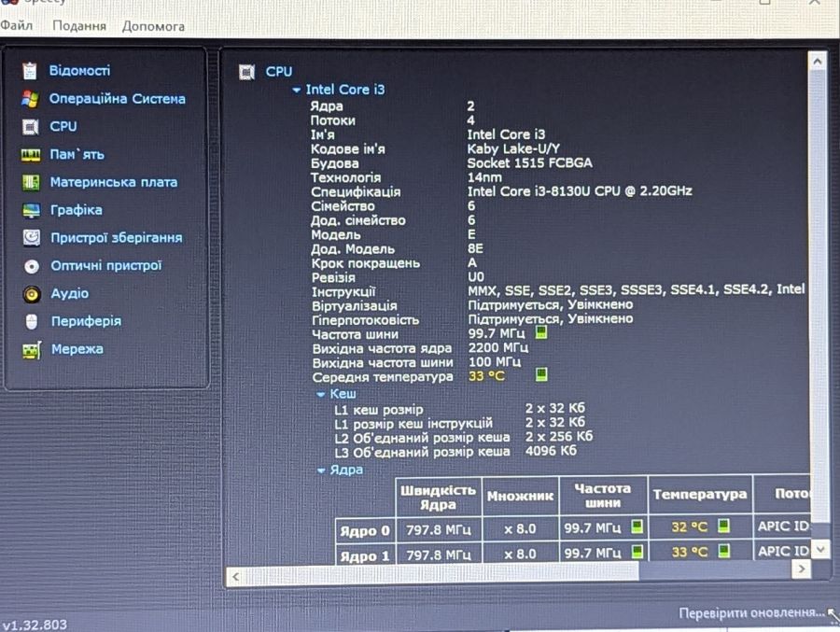Screen dimensions: 840x632
Task: Click the Оптичні пристрої disc icon
Action: 32,266
